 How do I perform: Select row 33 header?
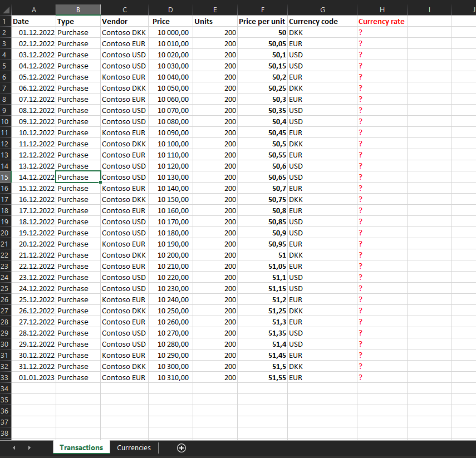(x=6, y=377)
